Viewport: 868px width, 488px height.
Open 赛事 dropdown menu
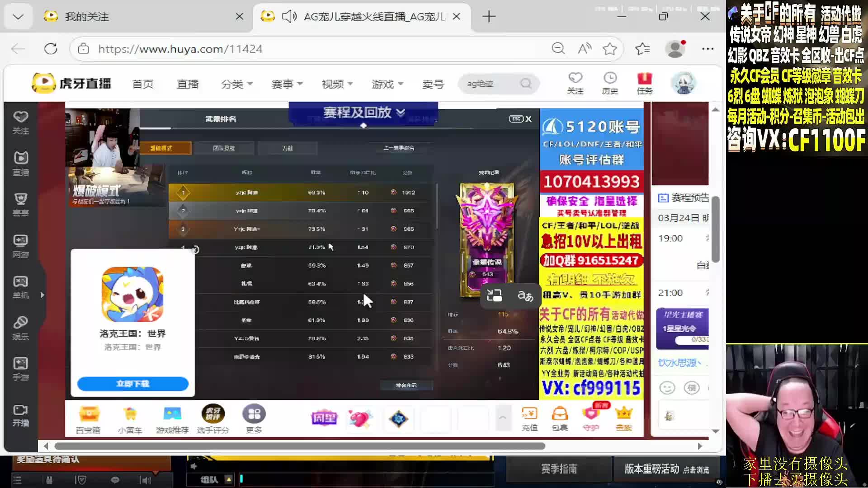[x=287, y=84]
